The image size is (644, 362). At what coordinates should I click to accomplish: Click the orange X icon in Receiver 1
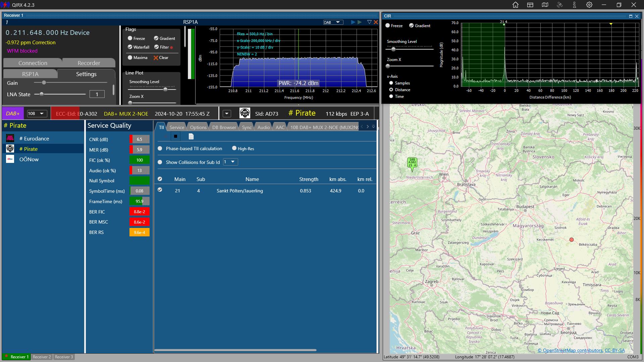click(376, 22)
